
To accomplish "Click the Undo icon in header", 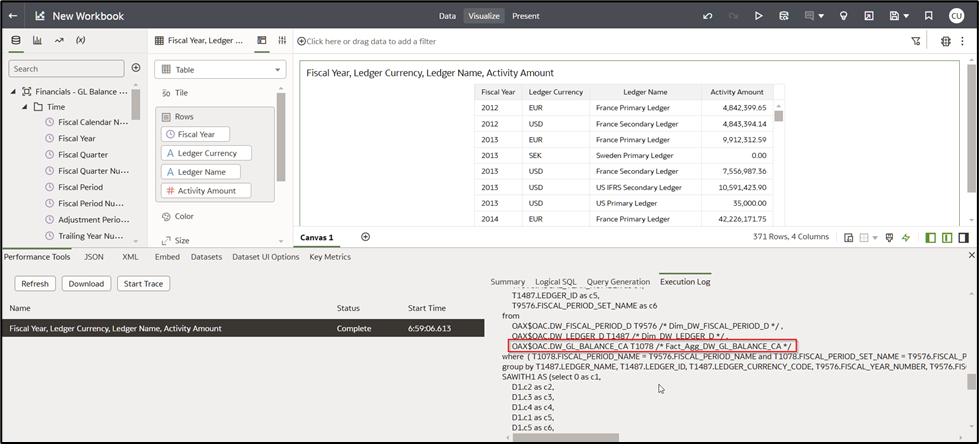I will (x=708, y=16).
